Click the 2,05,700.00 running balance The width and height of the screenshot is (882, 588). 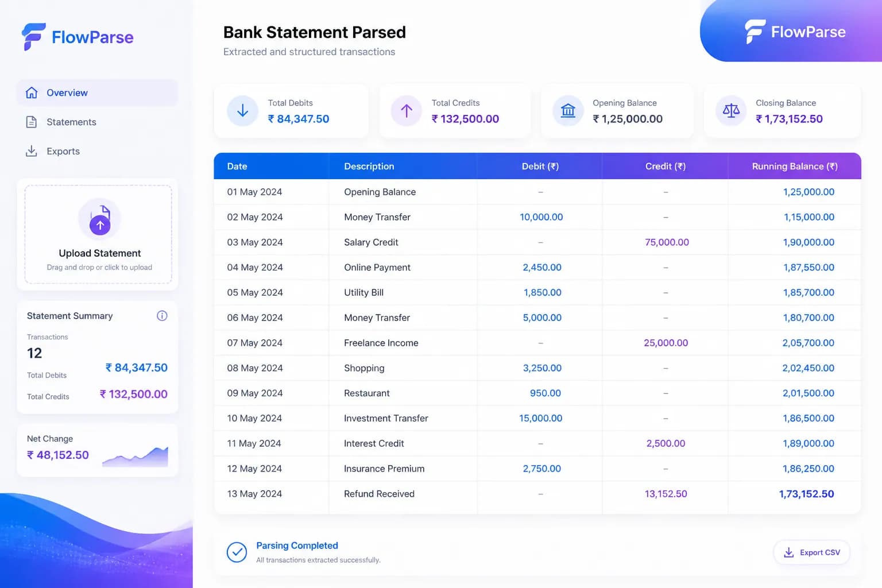pos(808,343)
